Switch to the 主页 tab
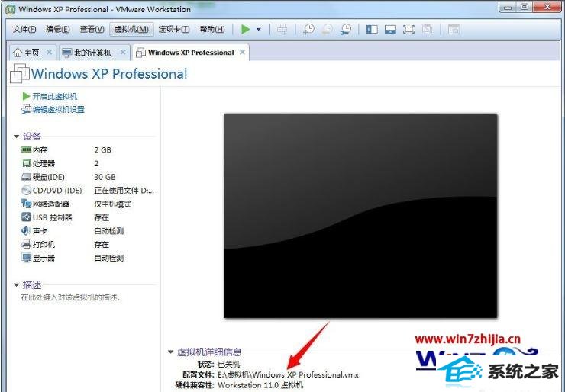This screenshot has width=565, height=392. [x=32, y=53]
